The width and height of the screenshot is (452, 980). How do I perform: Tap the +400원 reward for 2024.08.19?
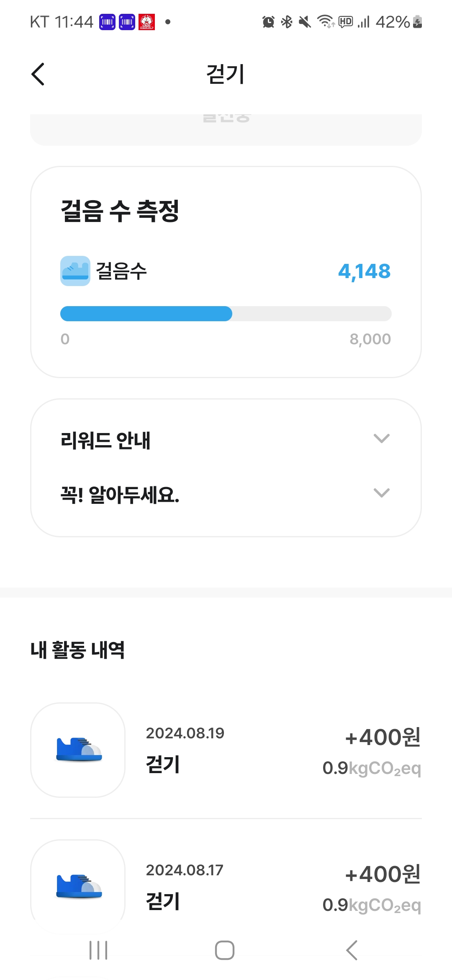(383, 737)
